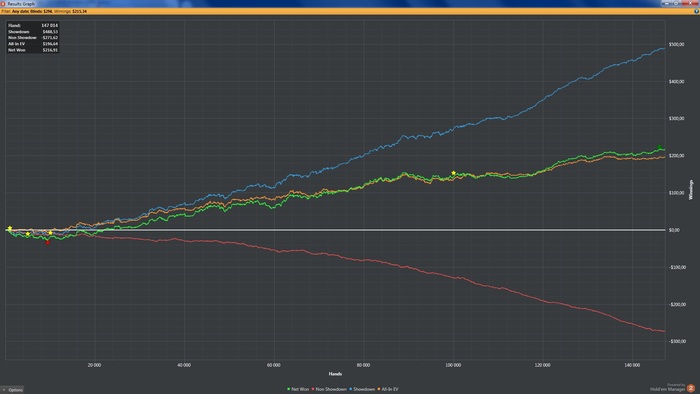Click the -$300,00 axis label
The width and height of the screenshot is (700, 394).
677,341
